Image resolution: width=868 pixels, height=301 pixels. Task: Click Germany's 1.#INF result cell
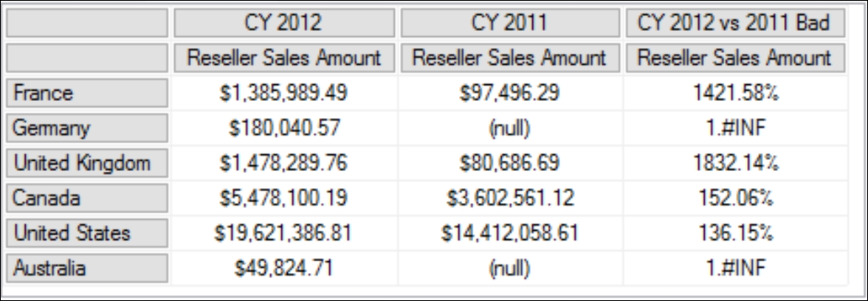tap(736, 128)
